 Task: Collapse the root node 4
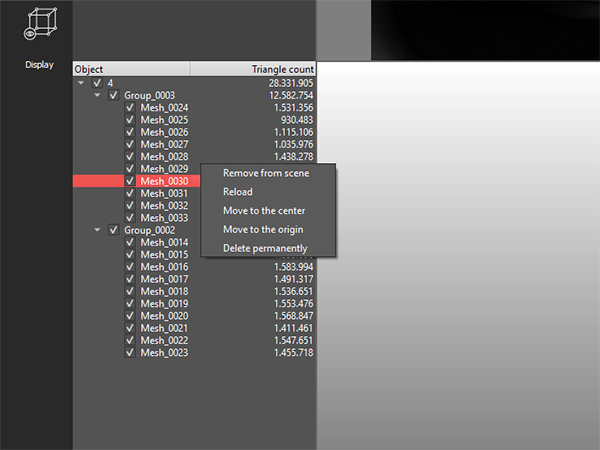pyautogui.click(x=81, y=83)
